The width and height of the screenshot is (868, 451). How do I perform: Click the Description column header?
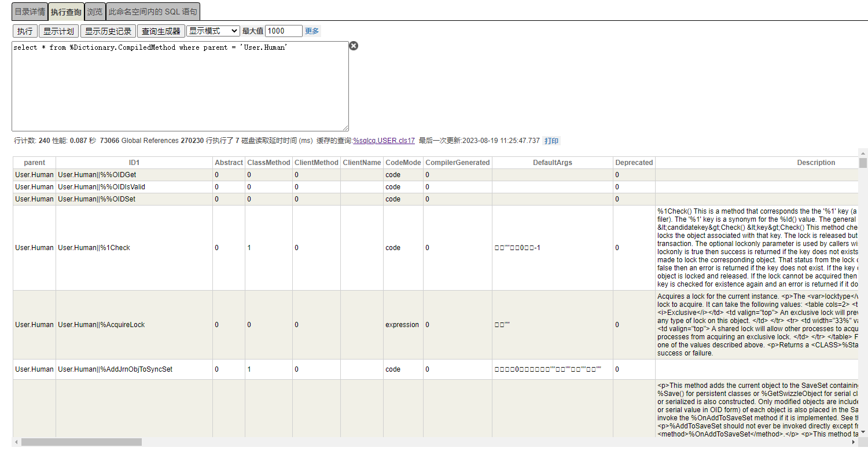click(816, 163)
